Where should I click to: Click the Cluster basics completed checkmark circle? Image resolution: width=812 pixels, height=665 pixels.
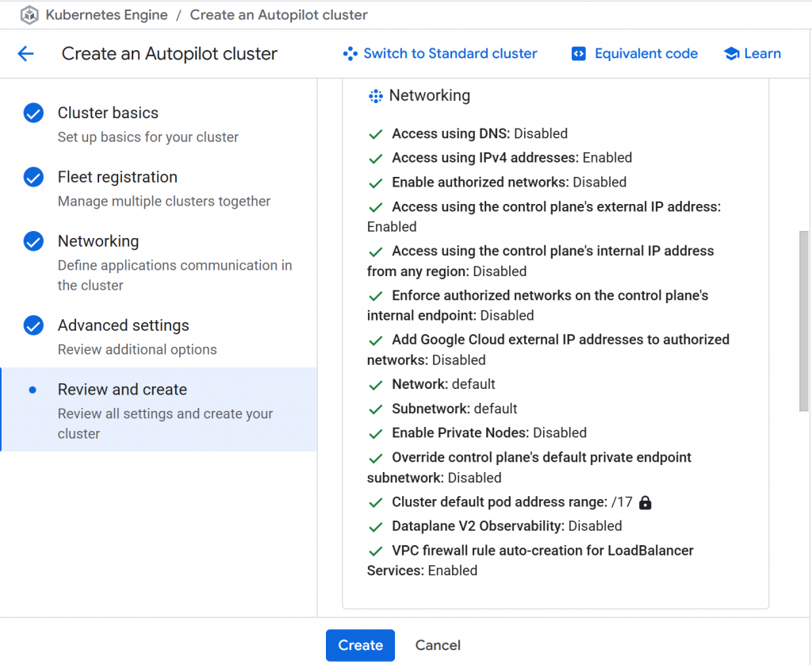point(33,113)
